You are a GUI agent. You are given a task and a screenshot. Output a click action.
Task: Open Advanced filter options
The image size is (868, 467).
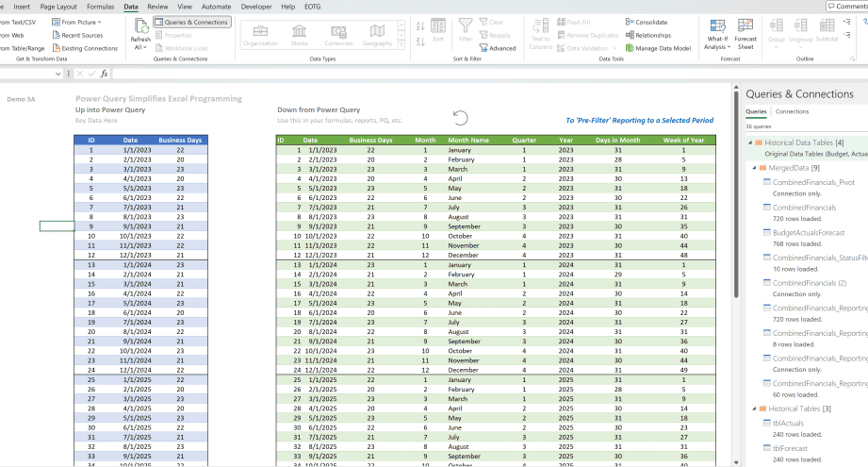click(498, 48)
